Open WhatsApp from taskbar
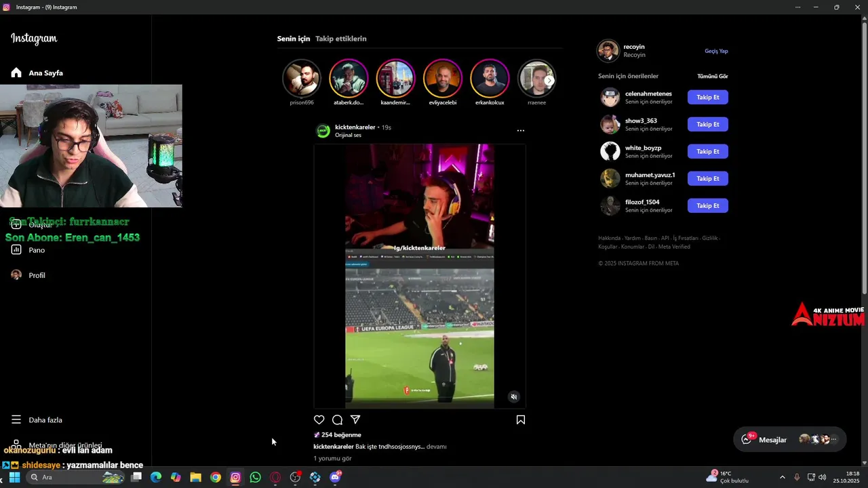This screenshot has width=868, height=488. (x=255, y=477)
